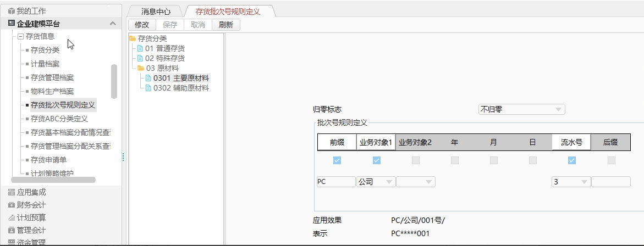Image resolution: width=644 pixels, height=246 pixels.
Task: Select 01 普通存货 category node
Action: point(164,48)
